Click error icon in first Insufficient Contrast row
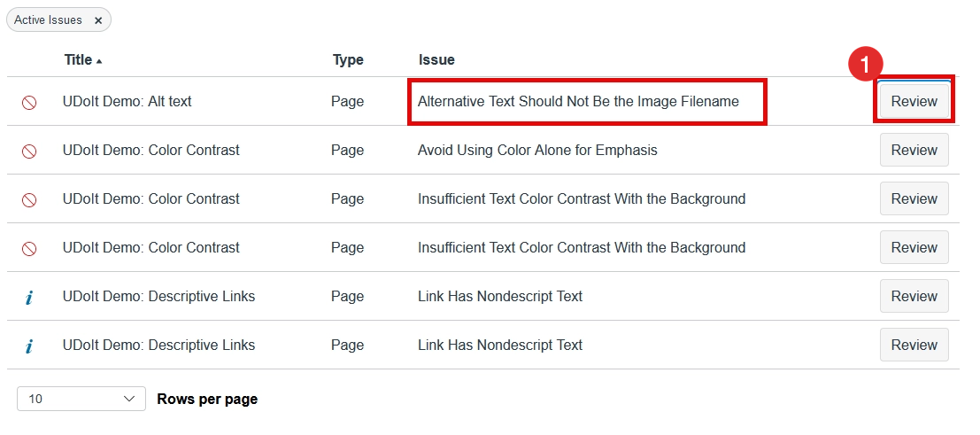The width and height of the screenshot is (980, 435). [29, 200]
